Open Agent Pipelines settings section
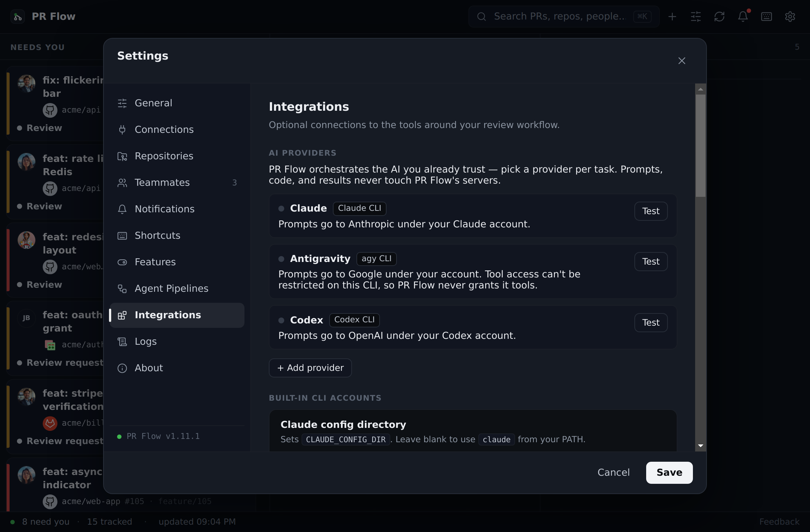The height and width of the screenshot is (532, 810). (x=177, y=289)
